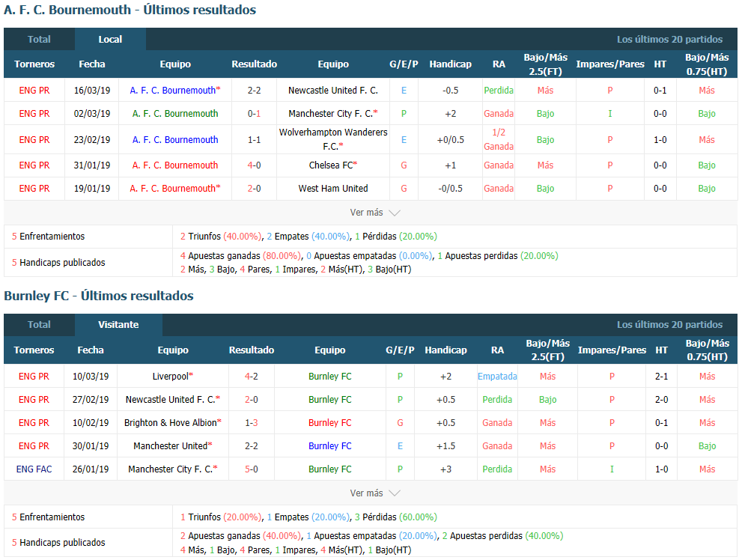The width and height of the screenshot is (742, 560).
Task: Click '2 Triunfos (40.00%)' in Bournemouth summary
Action: (x=221, y=236)
